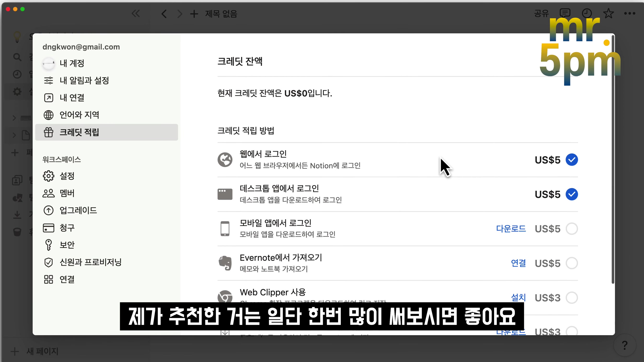Click the upgrade arrow icon next to 업그레이드

tap(48, 210)
